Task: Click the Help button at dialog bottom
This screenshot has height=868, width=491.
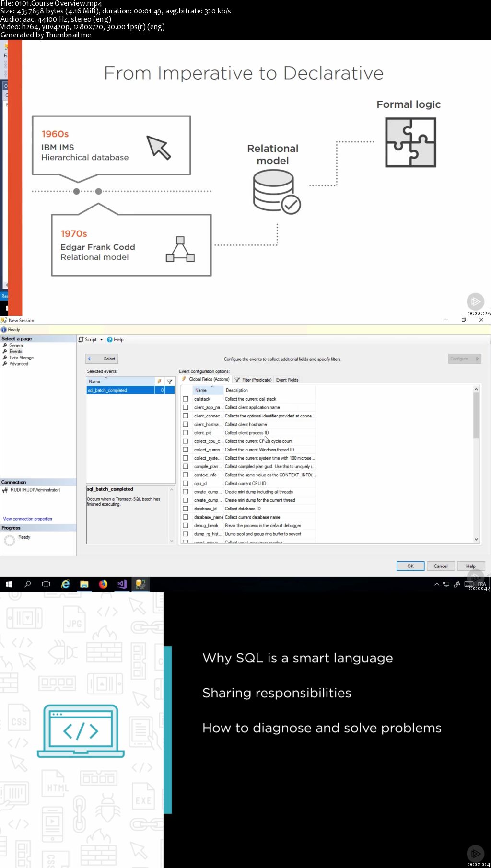Action: [471, 566]
